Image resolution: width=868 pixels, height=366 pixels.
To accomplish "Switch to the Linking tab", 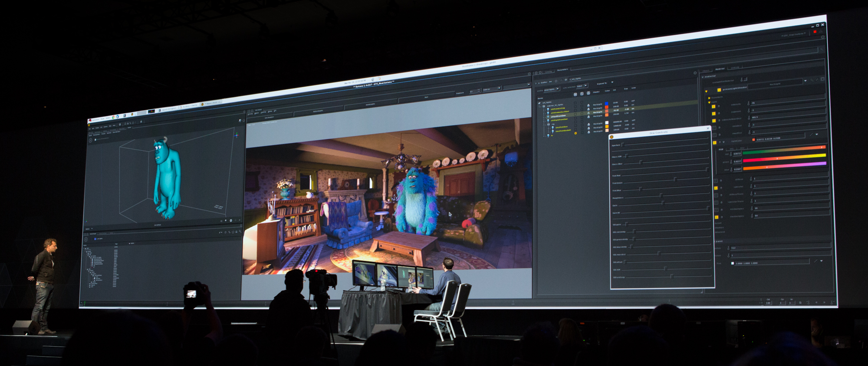I will (735, 67).
